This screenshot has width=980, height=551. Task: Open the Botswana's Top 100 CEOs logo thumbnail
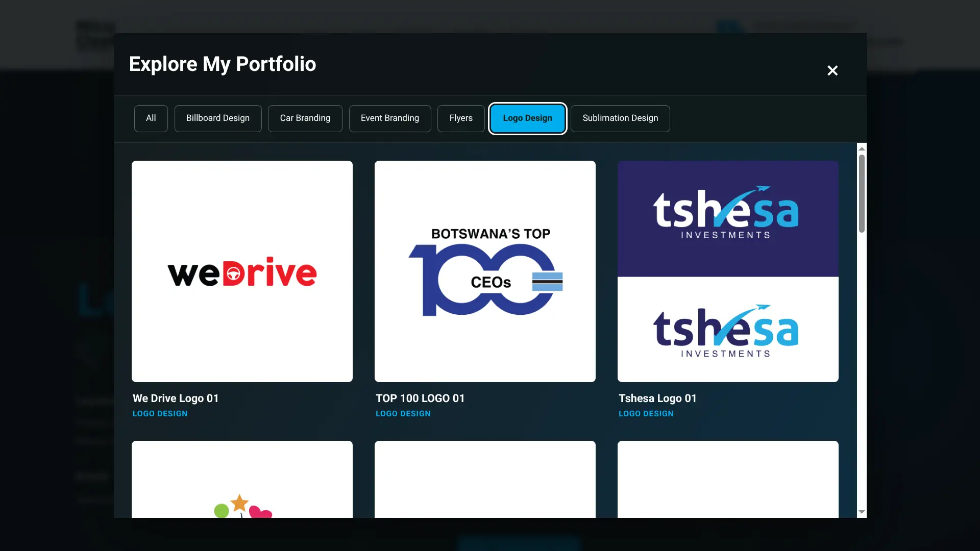point(485,271)
